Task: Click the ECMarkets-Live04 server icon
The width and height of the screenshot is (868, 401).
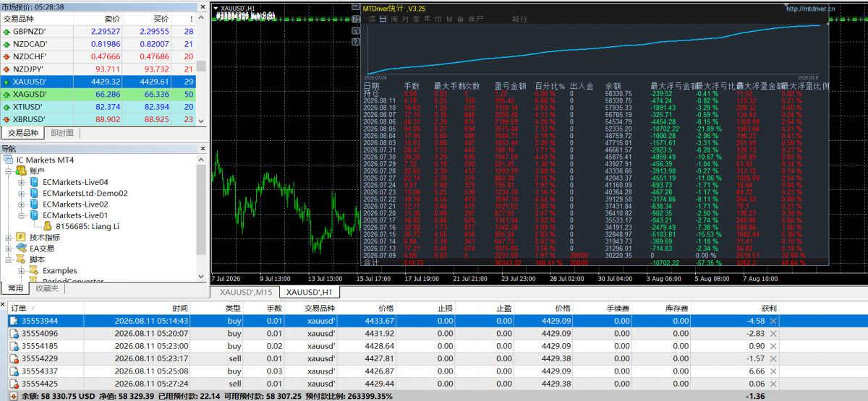Action: point(34,182)
